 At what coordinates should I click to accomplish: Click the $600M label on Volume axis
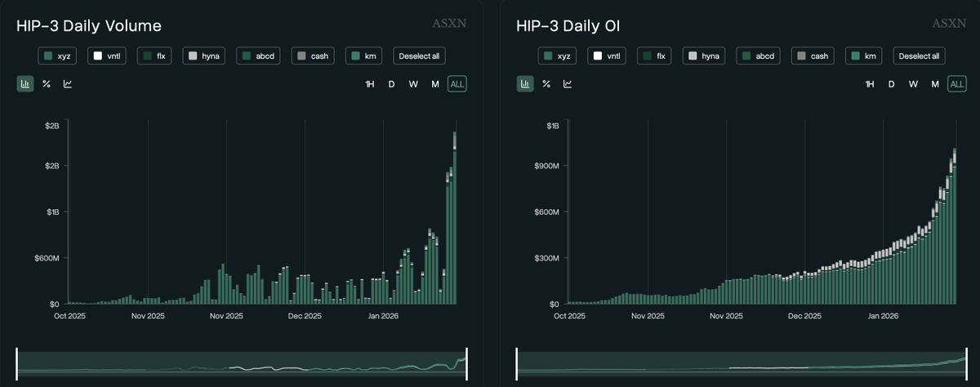coord(47,258)
